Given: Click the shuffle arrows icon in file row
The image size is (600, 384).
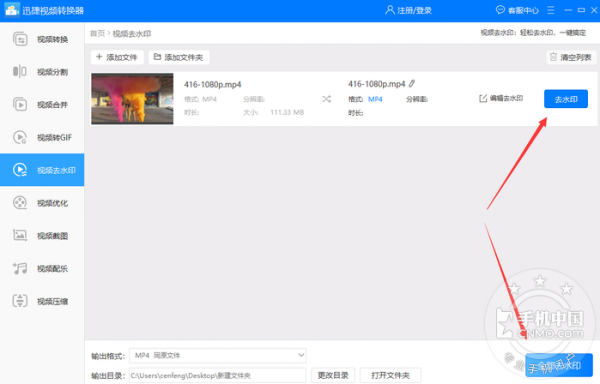Looking at the screenshot, I should click(x=326, y=99).
